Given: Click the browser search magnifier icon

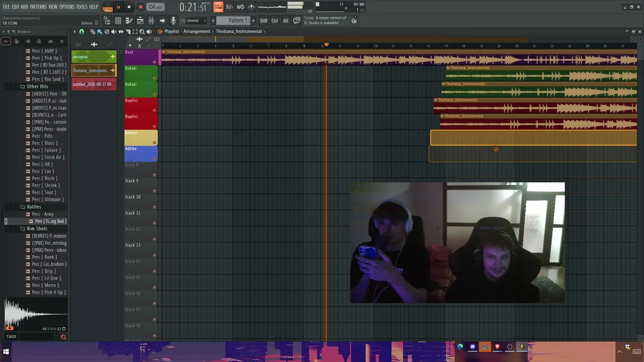Looking at the screenshot, I should pos(63,337).
